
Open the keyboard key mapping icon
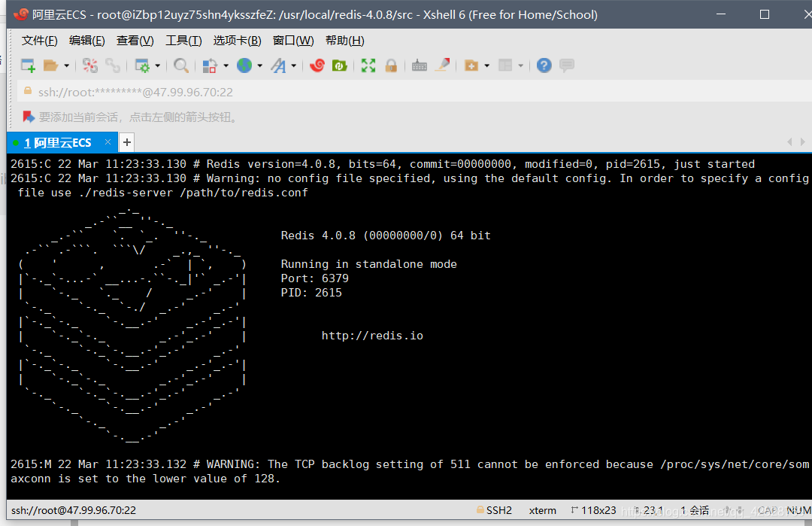pos(420,65)
